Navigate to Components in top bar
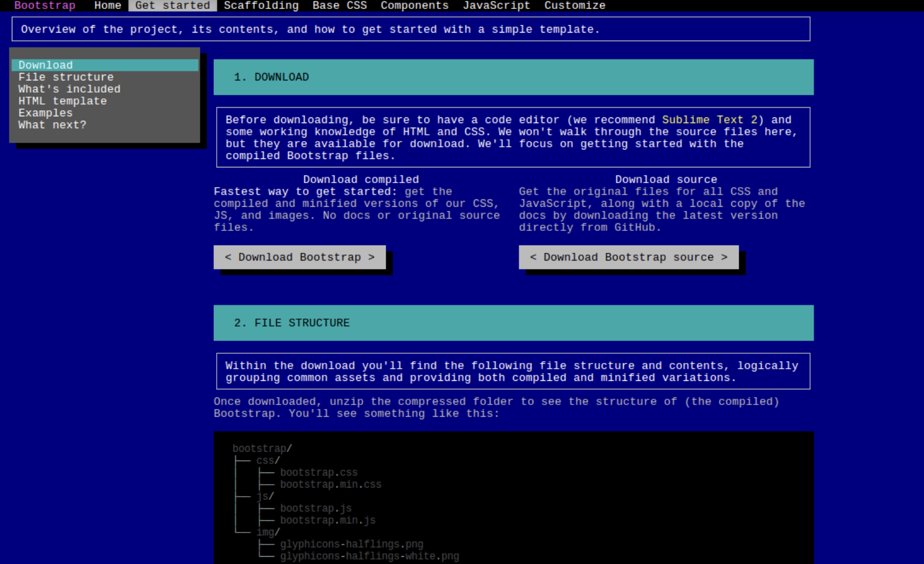The width and height of the screenshot is (924, 564). 415,6
